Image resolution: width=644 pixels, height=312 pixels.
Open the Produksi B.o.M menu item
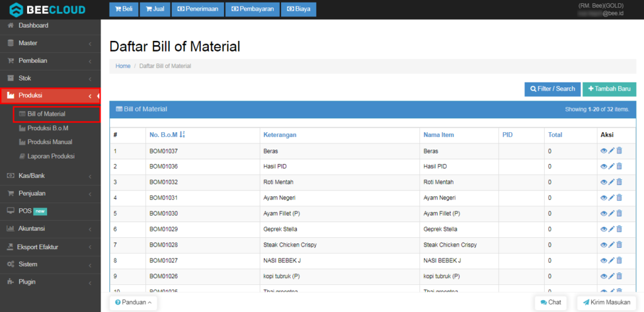[48, 128]
